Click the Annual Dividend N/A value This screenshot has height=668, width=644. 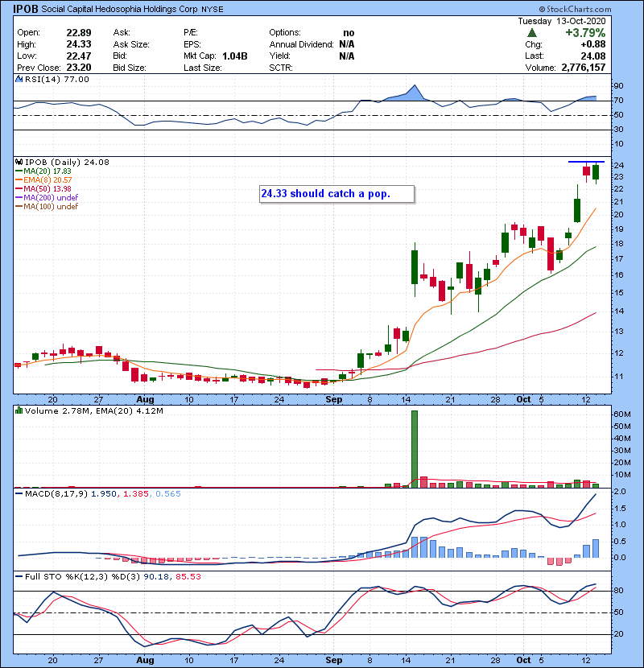346,44
